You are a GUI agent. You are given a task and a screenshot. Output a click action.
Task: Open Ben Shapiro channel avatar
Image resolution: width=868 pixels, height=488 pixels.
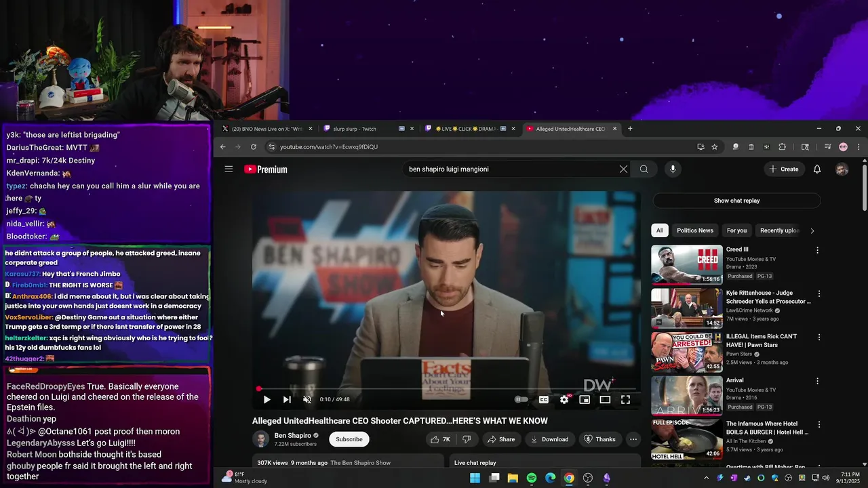[x=260, y=439]
